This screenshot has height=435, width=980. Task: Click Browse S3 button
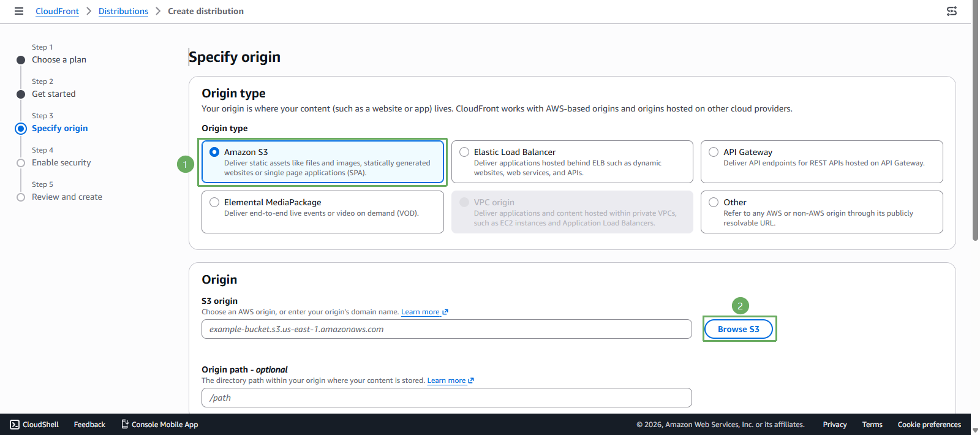(x=739, y=329)
